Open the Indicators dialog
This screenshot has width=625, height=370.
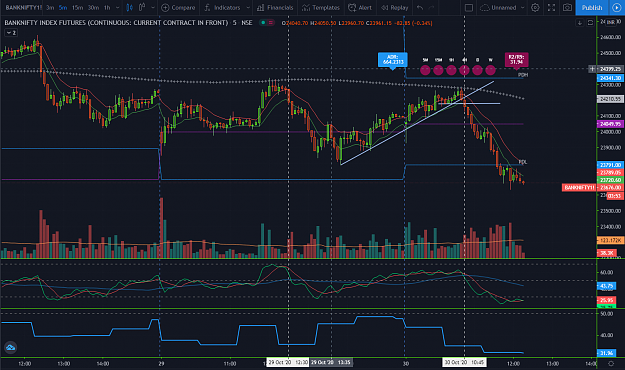pos(222,8)
